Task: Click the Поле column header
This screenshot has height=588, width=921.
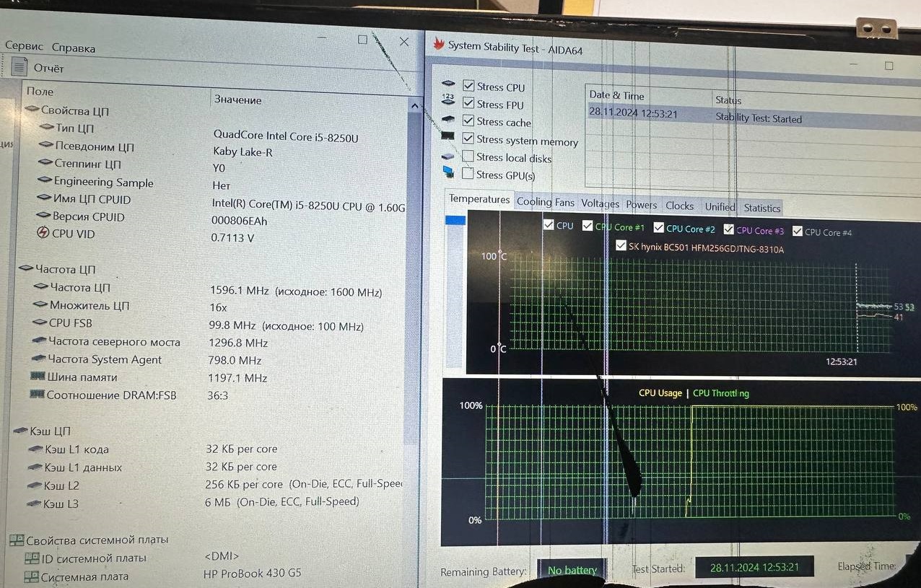Action: (x=40, y=92)
